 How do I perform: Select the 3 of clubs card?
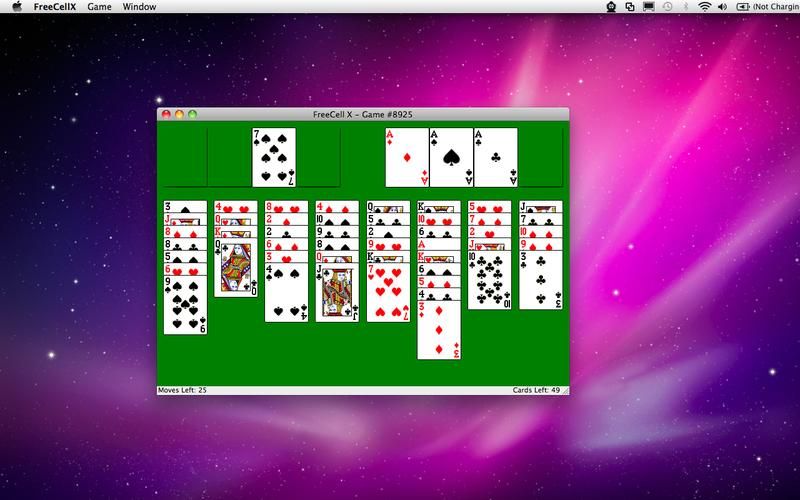[x=541, y=280]
